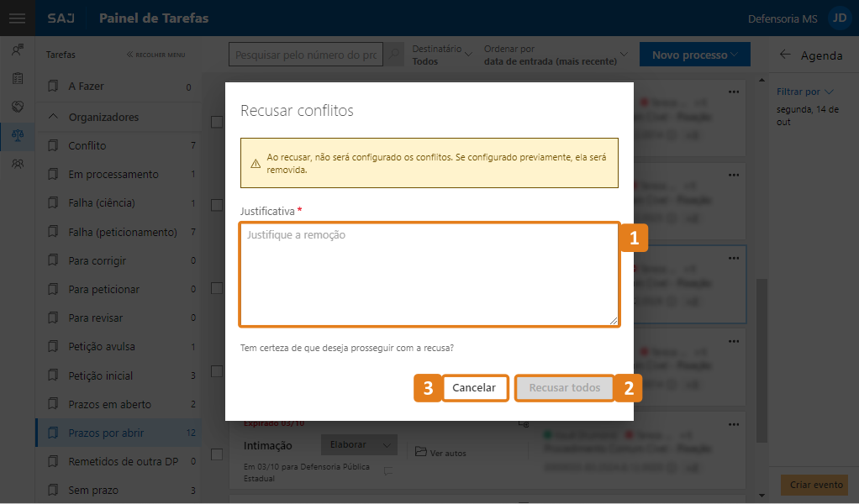This screenshot has height=504, width=859.
Task: Click the scrollbar up arrow
Action: 762,81
